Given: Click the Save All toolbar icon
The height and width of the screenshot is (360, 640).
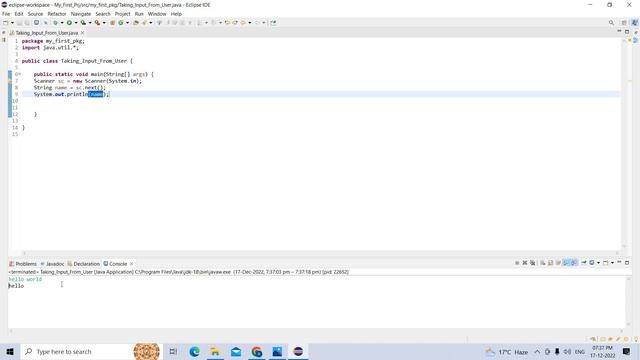Looking at the screenshot, I should pos(27,23).
